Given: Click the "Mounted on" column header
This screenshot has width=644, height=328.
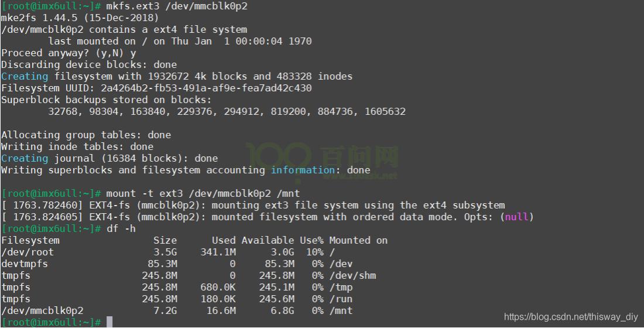Looking at the screenshot, I should (358, 240).
